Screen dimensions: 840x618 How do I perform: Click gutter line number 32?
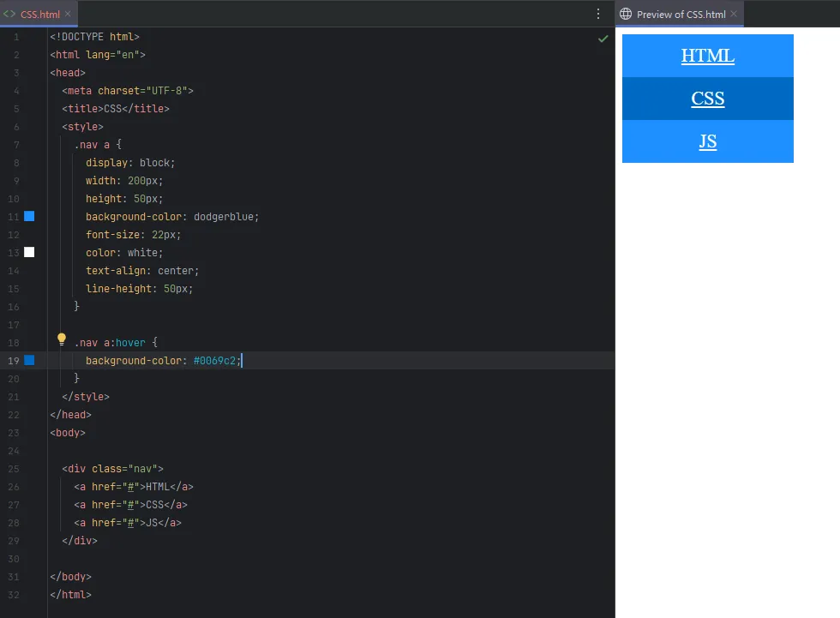coord(14,595)
